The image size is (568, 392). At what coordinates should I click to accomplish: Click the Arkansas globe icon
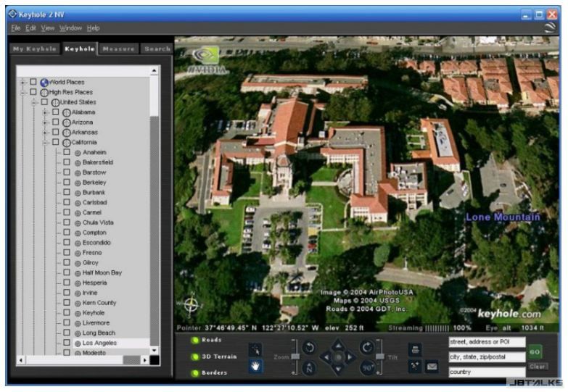point(67,133)
